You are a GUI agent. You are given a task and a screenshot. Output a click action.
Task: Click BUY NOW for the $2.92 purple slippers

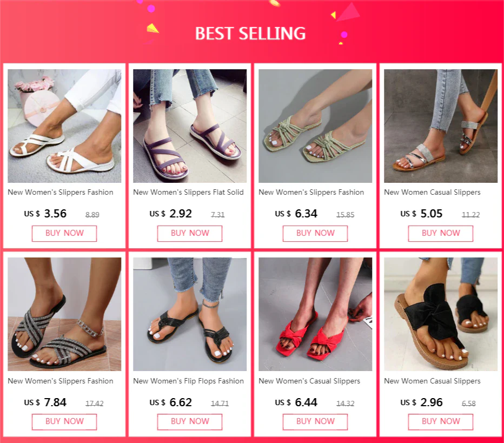point(190,233)
